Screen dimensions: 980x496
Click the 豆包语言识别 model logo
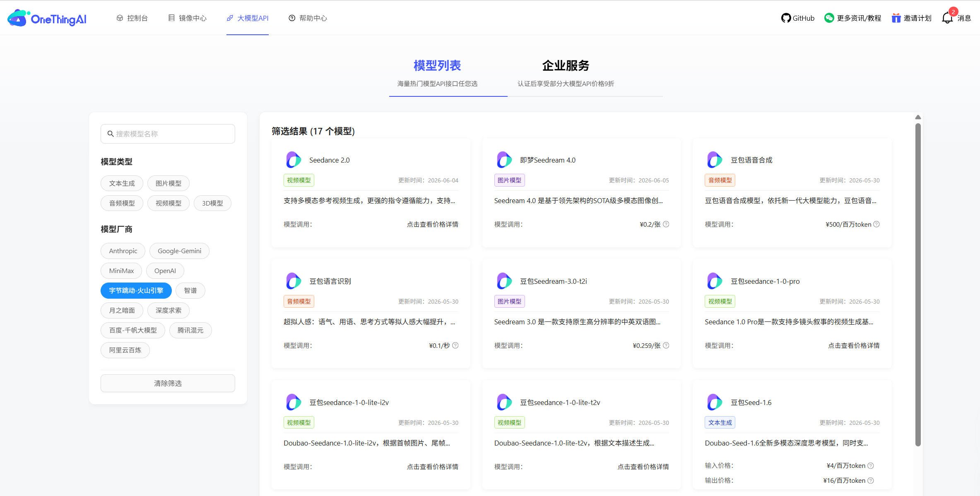[294, 281]
